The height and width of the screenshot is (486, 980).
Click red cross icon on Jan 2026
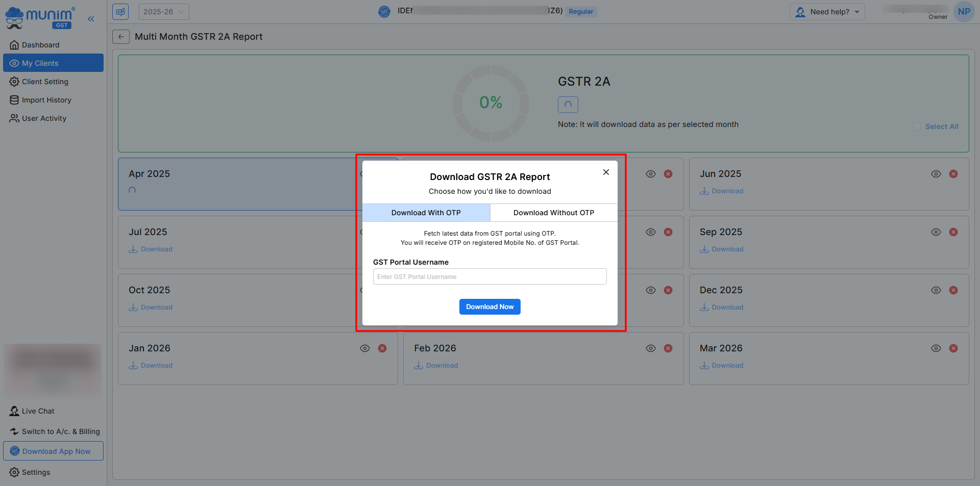[382, 348]
